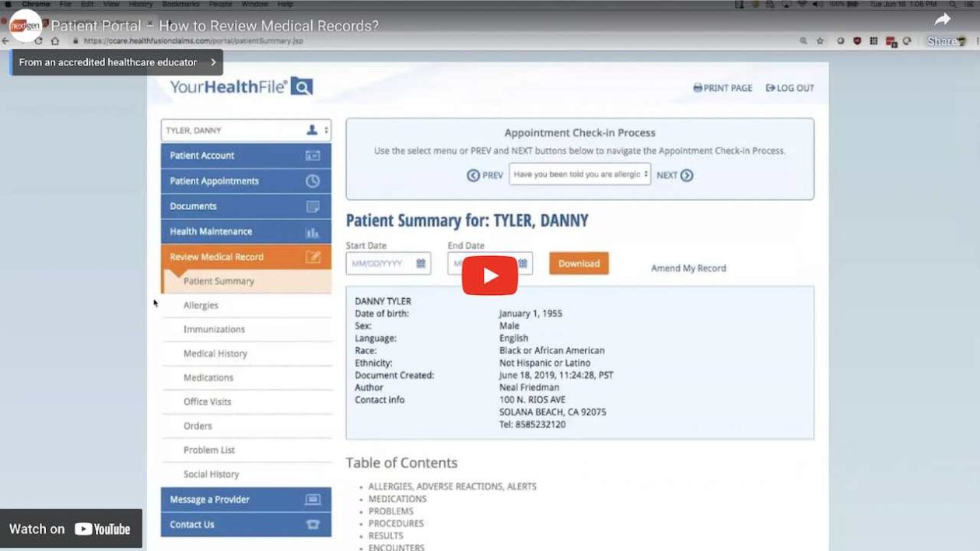This screenshot has width=980, height=551.
Task: Click the End Date calendar icon
Action: (523, 264)
